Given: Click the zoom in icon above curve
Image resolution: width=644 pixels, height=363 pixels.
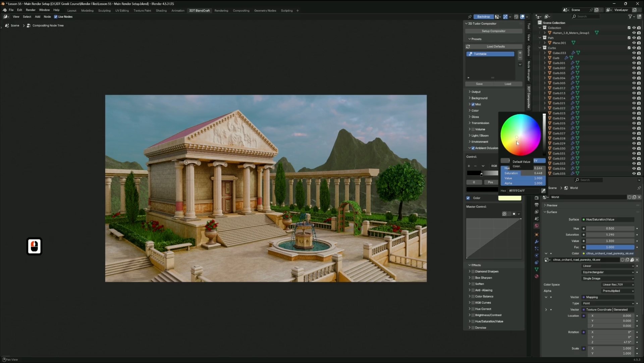Looking at the screenshot, I should click(504, 214).
